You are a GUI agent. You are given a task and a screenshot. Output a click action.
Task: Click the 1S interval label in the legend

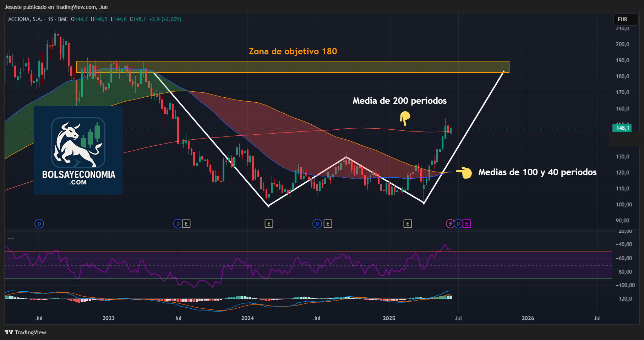[x=50, y=19]
